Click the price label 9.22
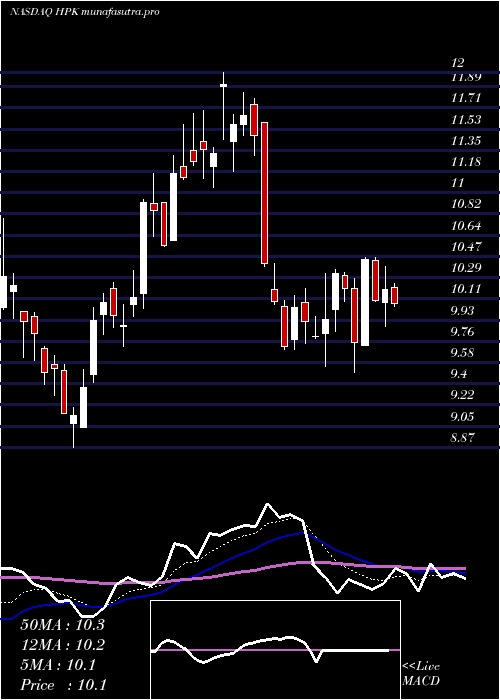The height and width of the screenshot is (700, 500). click(462, 395)
